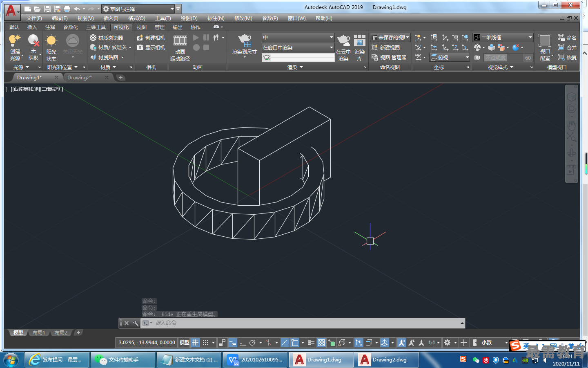Click the Save icon in quick access toolbar

(x=47, y=9)
